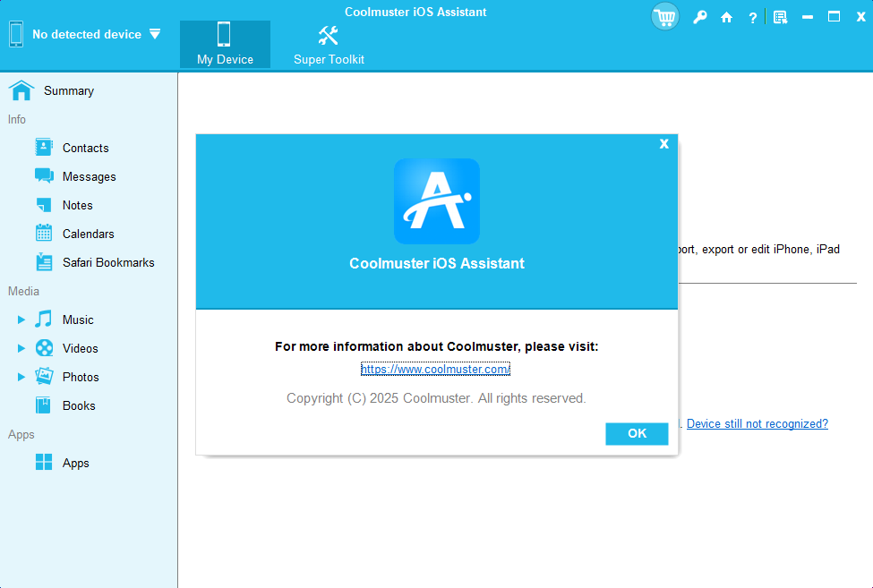Open Summary in the sidebar
The width and height of the screenshot is (873, 588).
coord(69,90)
